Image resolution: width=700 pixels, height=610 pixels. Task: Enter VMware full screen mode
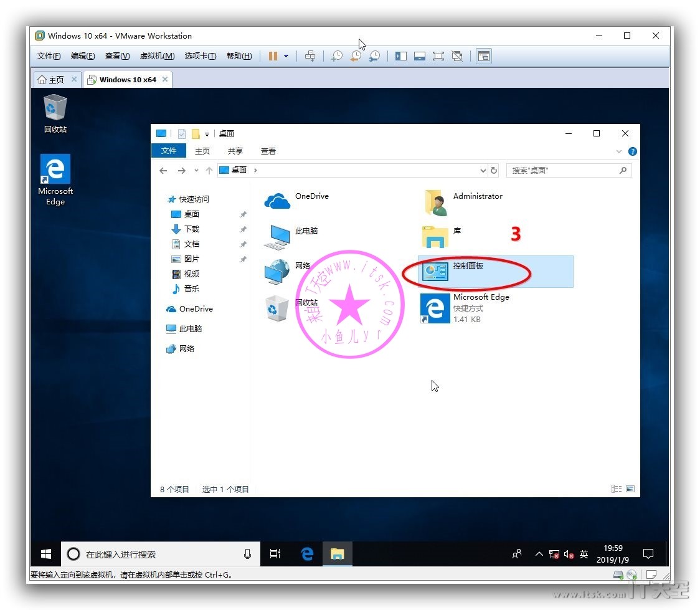pos(438,56)
